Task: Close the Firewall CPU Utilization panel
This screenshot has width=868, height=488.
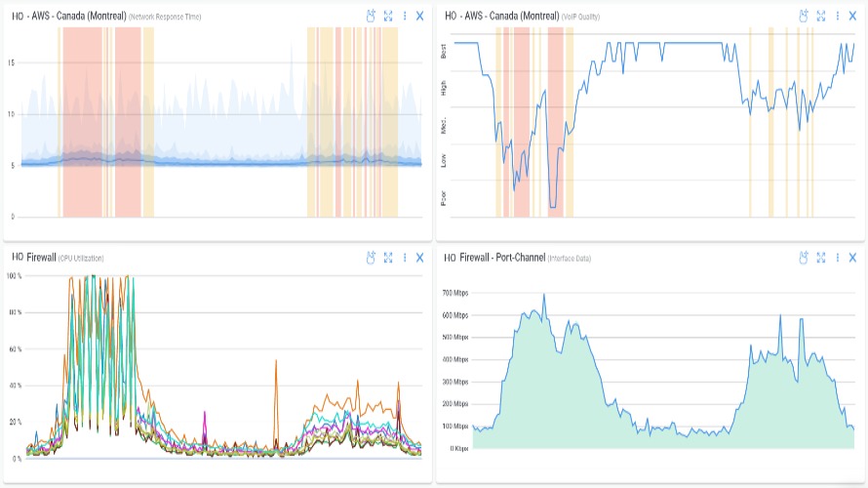Action: (x=419, y=258)
